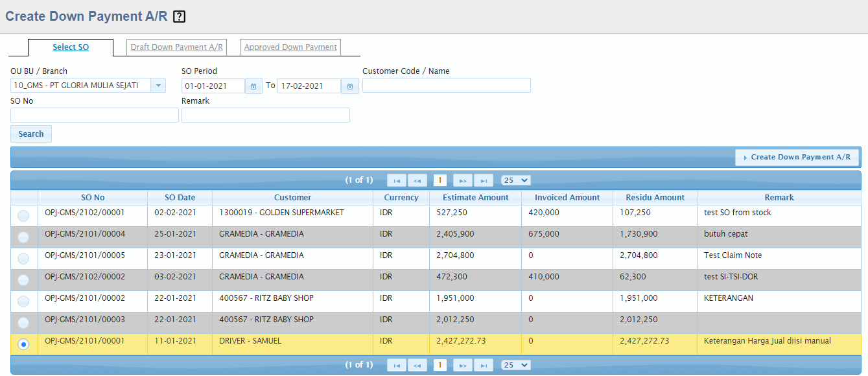Go to previous page in bottom paginator

tap(417, 365)
